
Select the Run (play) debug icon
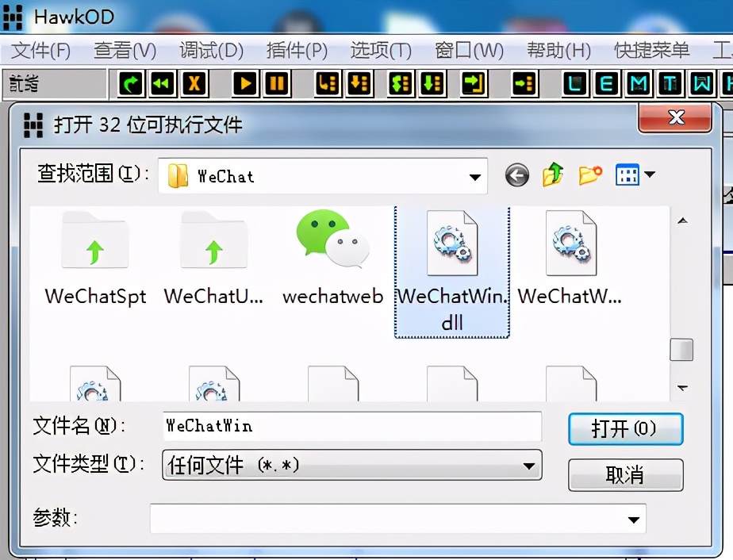[x=244, y=83]
